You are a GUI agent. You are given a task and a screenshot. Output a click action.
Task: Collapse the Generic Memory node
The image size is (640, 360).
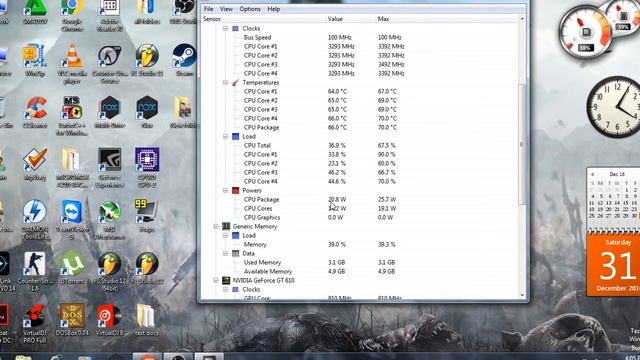point(216,226)
